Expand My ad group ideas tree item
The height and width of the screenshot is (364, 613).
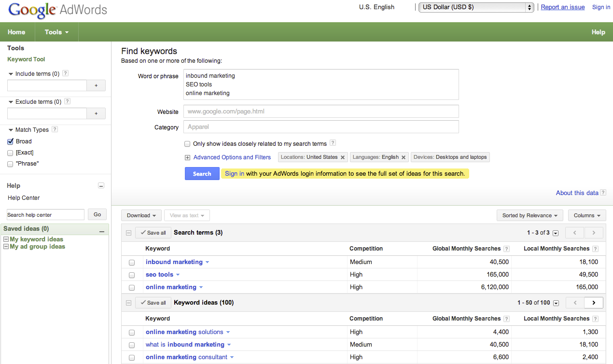pyautogui.click(x=6, y=247)
